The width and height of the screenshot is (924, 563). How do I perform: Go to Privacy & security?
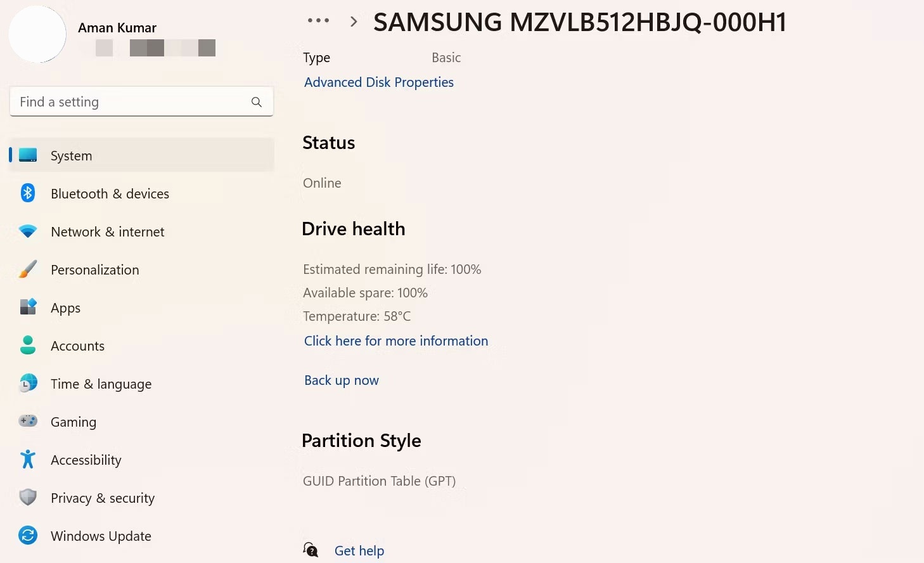click(142, 498)
